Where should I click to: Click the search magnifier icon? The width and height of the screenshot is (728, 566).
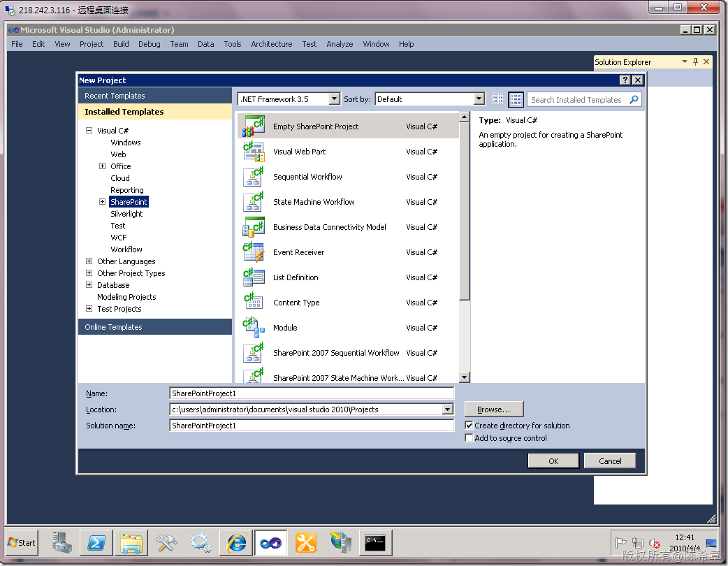pyautogui.click(x=634, y=99)
